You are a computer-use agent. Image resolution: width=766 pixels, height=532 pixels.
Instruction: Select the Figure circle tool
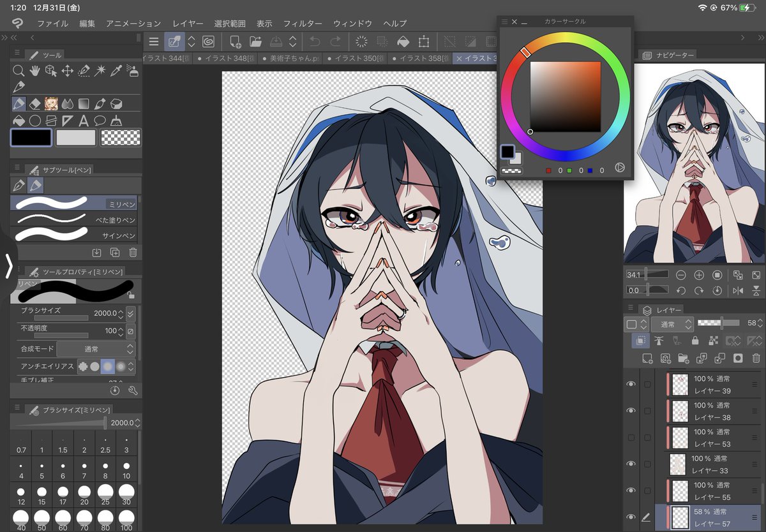35,120
